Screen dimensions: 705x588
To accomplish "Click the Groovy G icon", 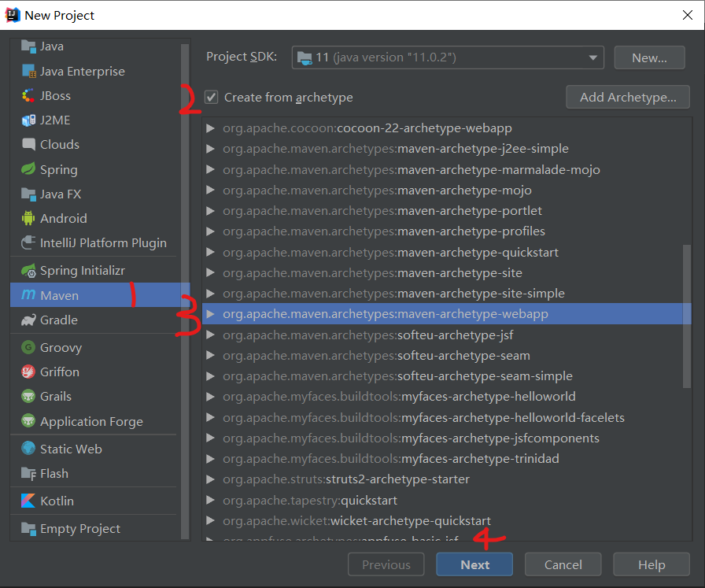I will click(28, 347).
